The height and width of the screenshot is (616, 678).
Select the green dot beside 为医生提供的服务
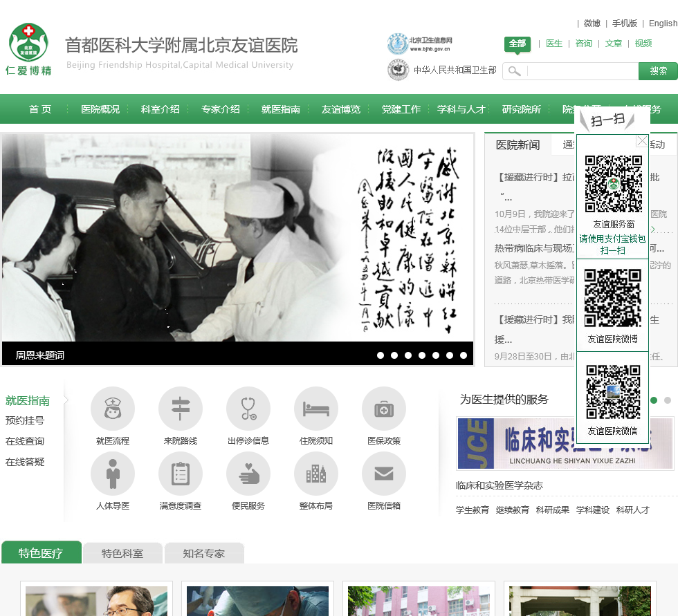point(654,400)
